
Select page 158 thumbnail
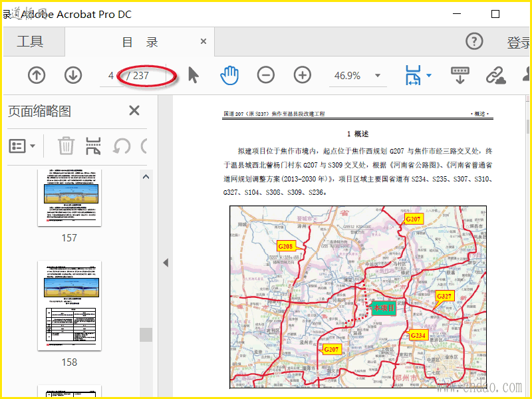pyautogui.click(x=70, y=305)
